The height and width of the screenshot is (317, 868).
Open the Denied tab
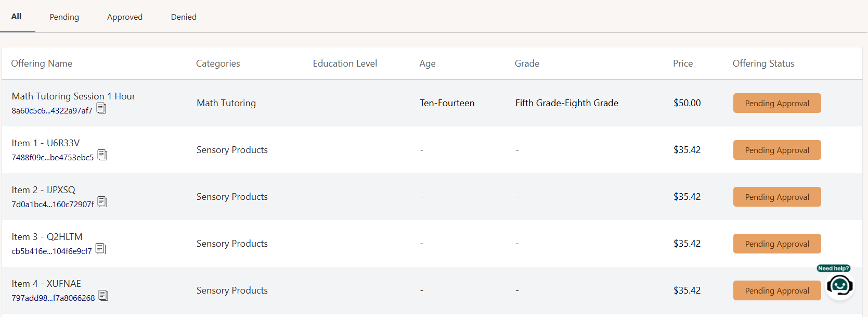pos(184,17)
